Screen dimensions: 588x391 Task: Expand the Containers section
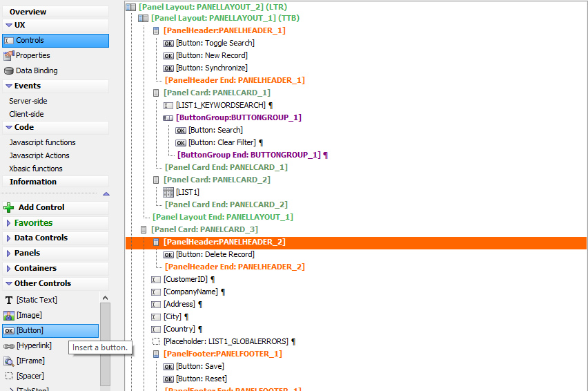[8, 269]
